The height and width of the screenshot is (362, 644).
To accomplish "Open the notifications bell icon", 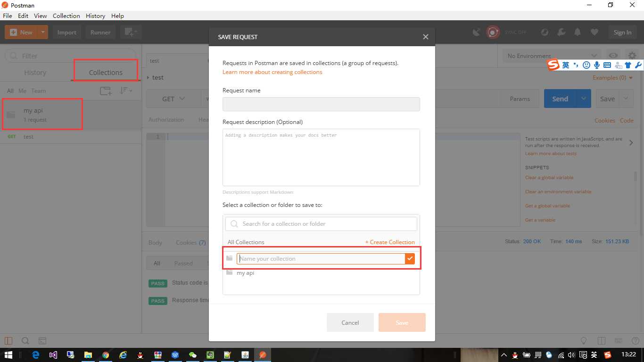I will (x=578, y=32).
